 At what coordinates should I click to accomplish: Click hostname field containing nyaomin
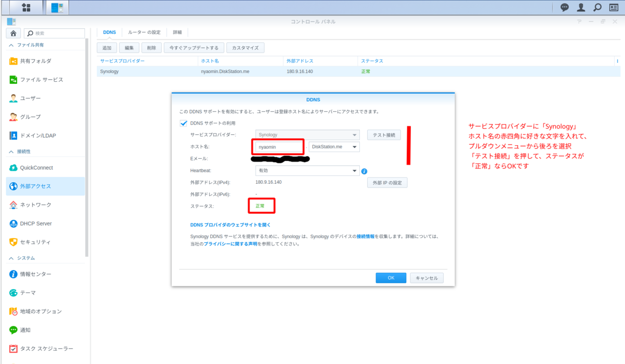279,147
